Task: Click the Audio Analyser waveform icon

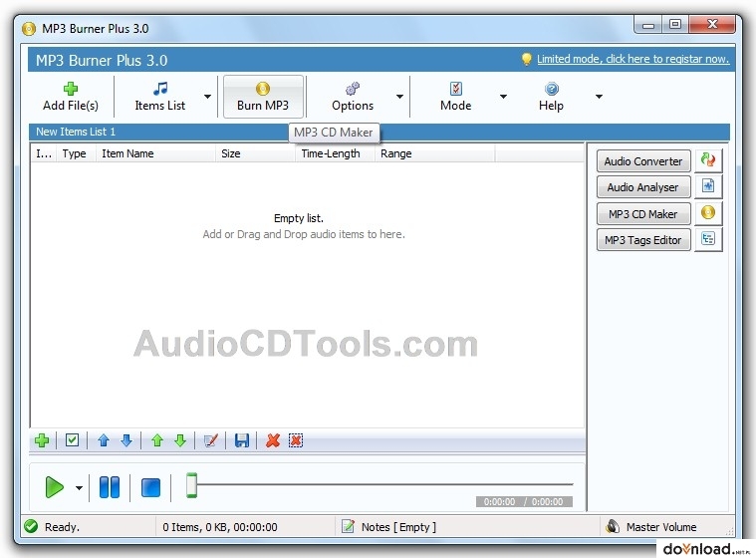Action: [x=708, y=186]
